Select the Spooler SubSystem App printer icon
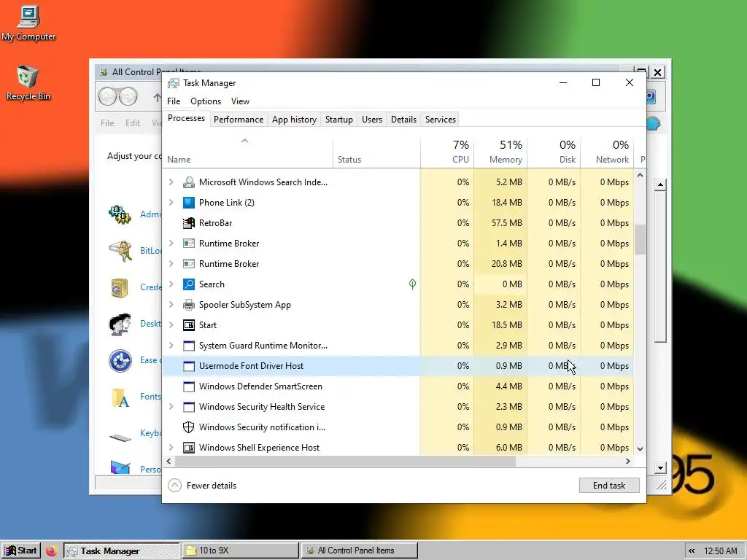This screenshot has height=560, width=747. click(189, 305)
